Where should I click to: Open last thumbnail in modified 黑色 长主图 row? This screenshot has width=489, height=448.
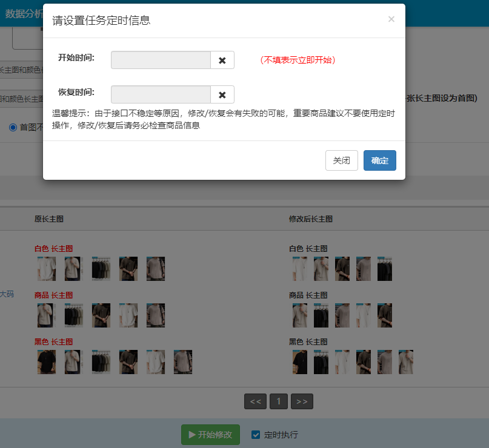(x=406, y=362)
